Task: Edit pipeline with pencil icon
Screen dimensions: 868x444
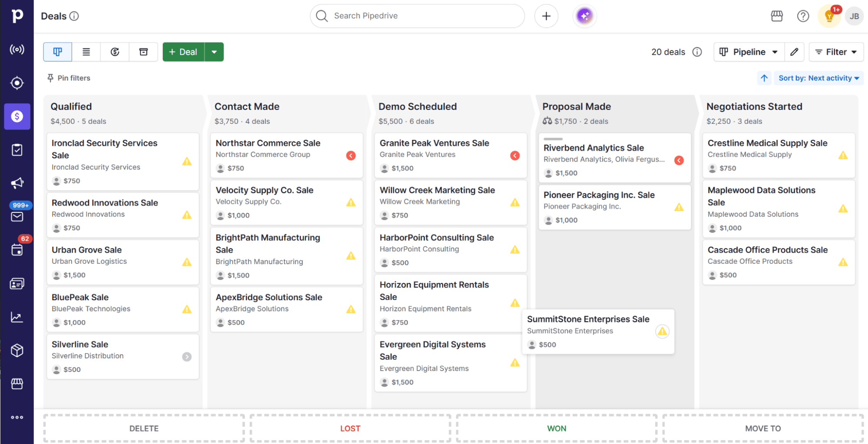Action: click(x=794, y=52)
